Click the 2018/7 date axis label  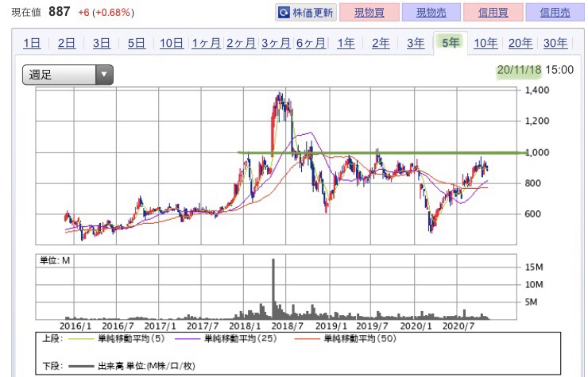tap(288, 326)
